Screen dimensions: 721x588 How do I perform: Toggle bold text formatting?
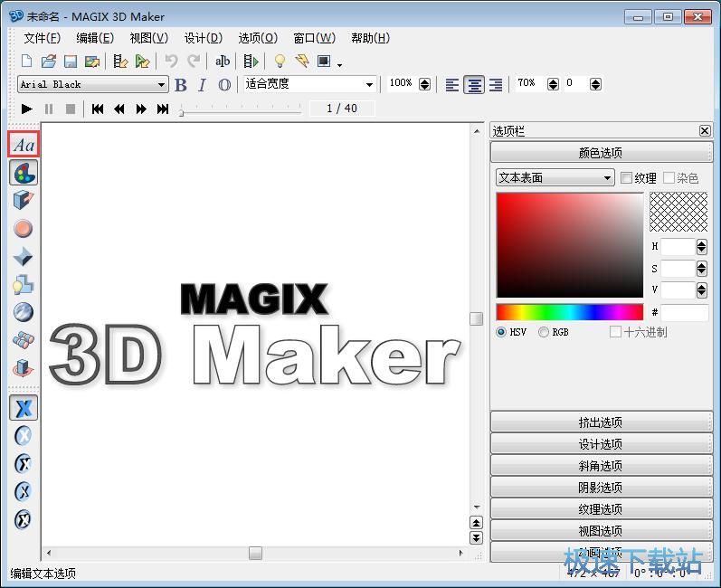[181, 85]
